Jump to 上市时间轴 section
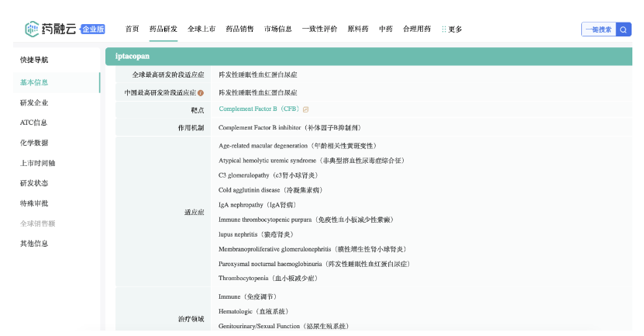The width and height of the screenshot is (644, 336). point(37,163)
